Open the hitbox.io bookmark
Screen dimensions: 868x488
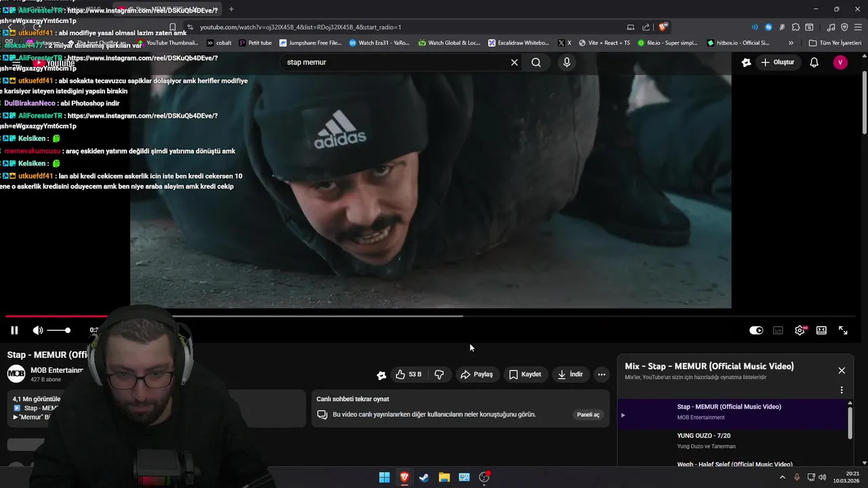coord(738,43)
